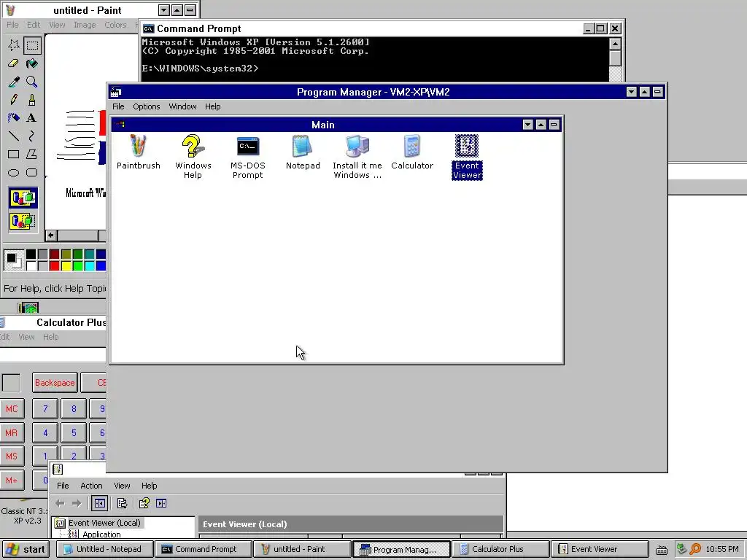Image resolution: width=747 pixels, height=560 pixels.
Task: Open the Paintbrush icon in Main group
Action: click(138, 152)
